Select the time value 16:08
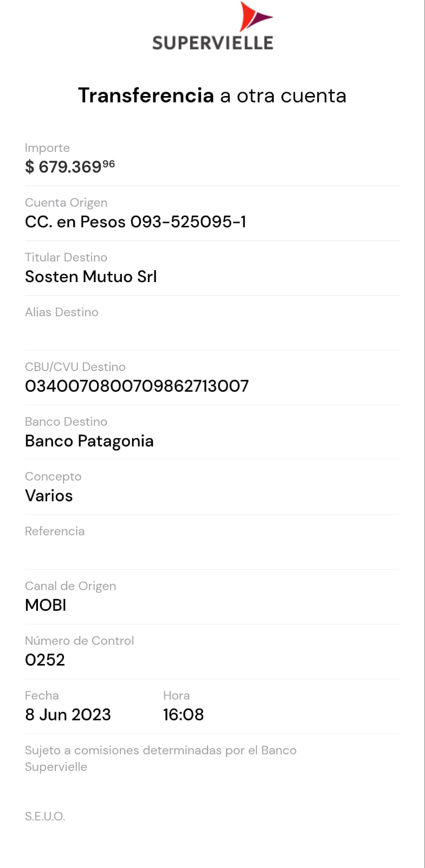The width and height of the screenshot is (425, 868). (x=183, y=715)
